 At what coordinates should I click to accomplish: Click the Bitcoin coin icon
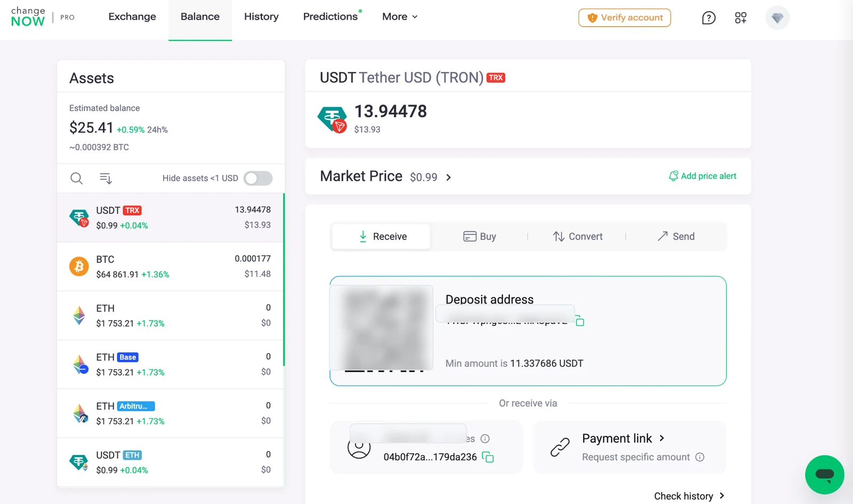point(79,266)
